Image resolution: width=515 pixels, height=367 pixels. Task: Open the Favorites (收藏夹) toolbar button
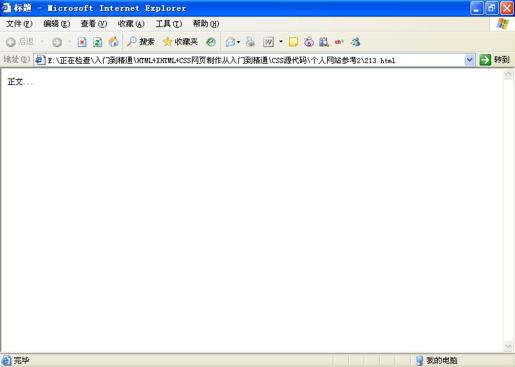(x=180, y=42)
